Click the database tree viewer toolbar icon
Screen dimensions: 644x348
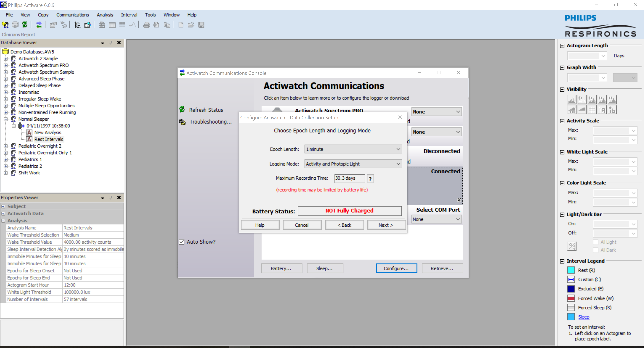[x=78, y=25]
